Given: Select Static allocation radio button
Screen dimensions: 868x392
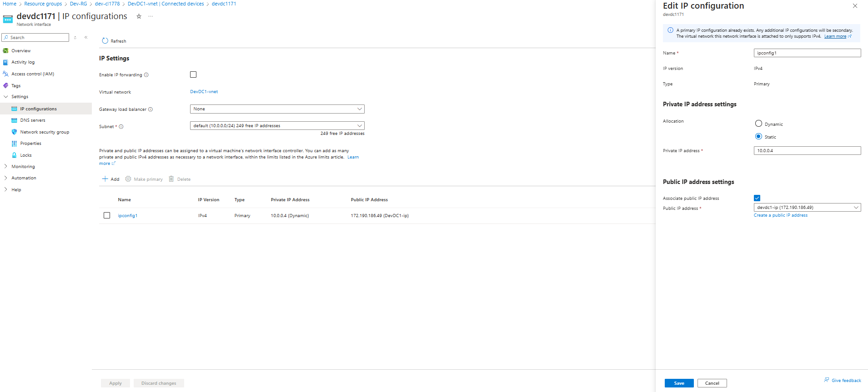Looking at the screenshot, I should point(758,136).
